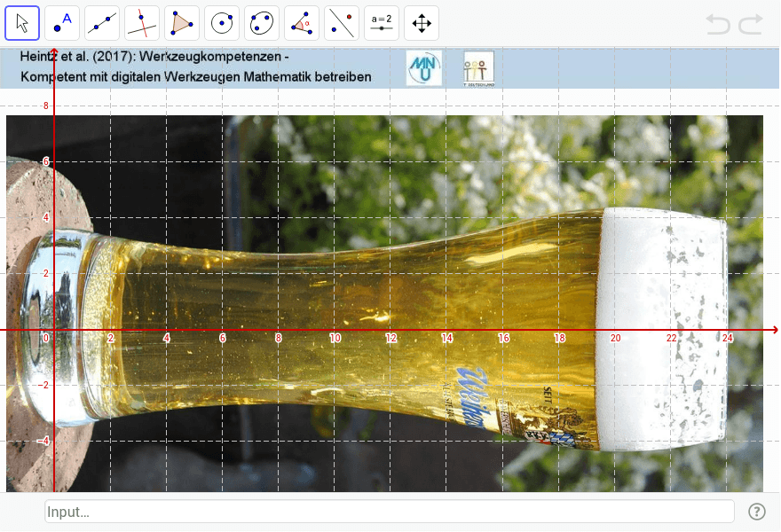
Task: Click the MNU logo image
Action: coord(424,67)
